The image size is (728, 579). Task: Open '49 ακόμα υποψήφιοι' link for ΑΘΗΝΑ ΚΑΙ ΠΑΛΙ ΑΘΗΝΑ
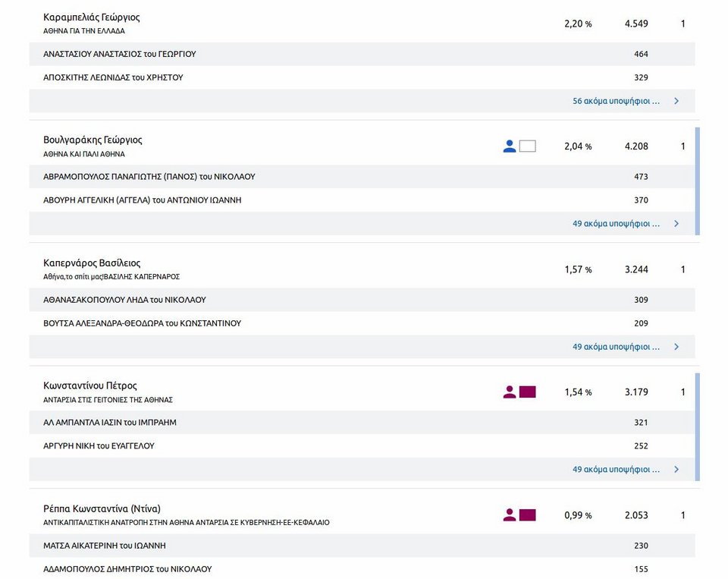click(616, 224)
